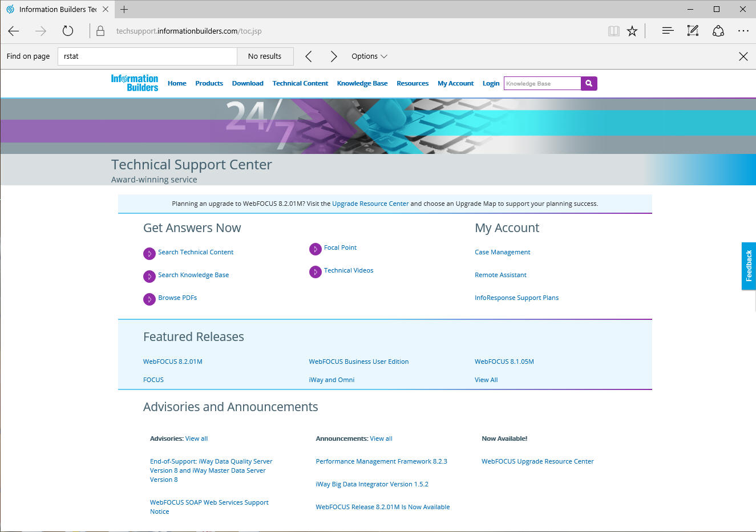
Task: Click the forward navigation arrow
Action: [41, 31]
